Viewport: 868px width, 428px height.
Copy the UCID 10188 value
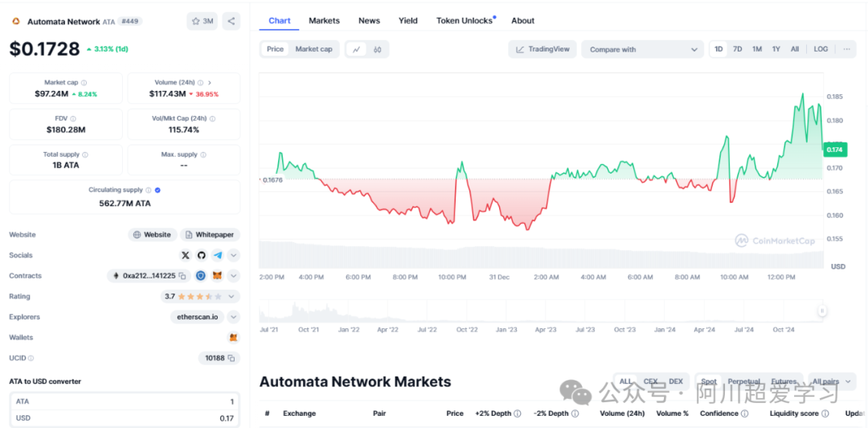[x=231, y=358]
